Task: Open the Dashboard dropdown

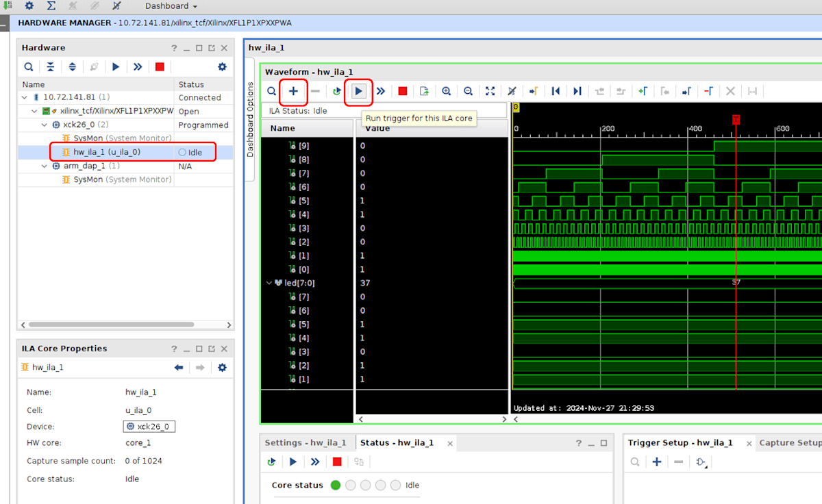Action: tap(171, 6)
